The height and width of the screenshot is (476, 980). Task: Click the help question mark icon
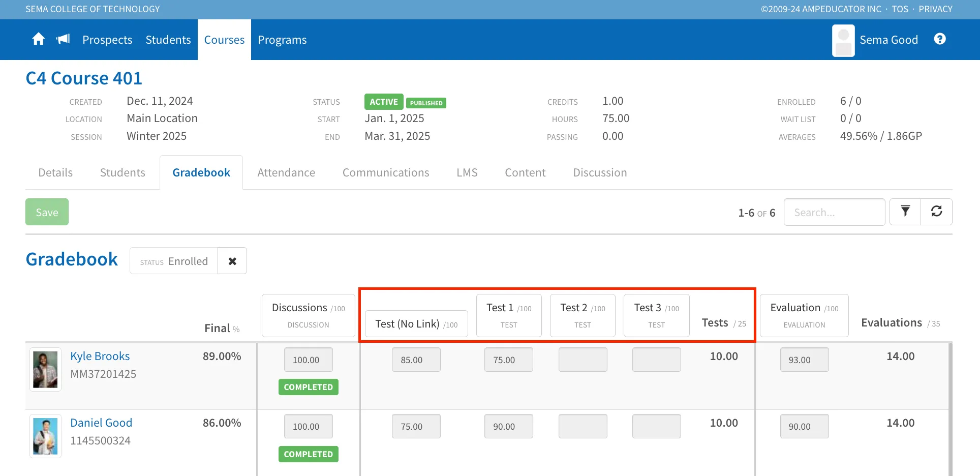pyautogui.click(x=940, y=39)
